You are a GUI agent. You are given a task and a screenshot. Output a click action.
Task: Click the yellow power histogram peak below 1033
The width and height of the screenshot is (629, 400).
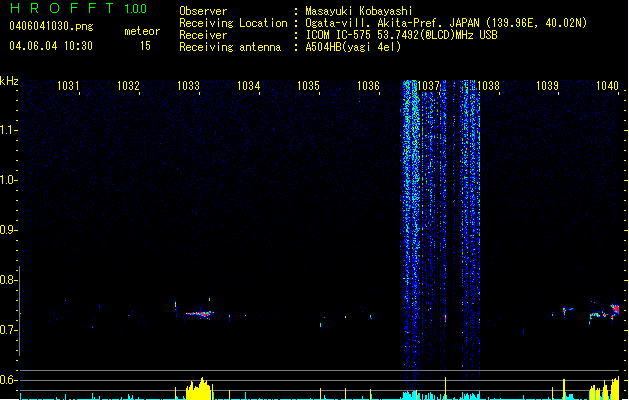click(199, 388)
